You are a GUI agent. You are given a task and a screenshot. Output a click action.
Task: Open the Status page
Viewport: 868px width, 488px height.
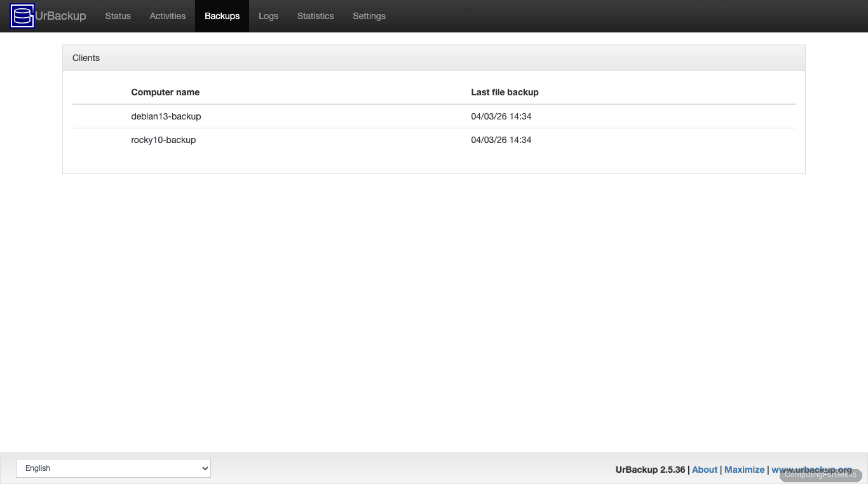[118, 16]
